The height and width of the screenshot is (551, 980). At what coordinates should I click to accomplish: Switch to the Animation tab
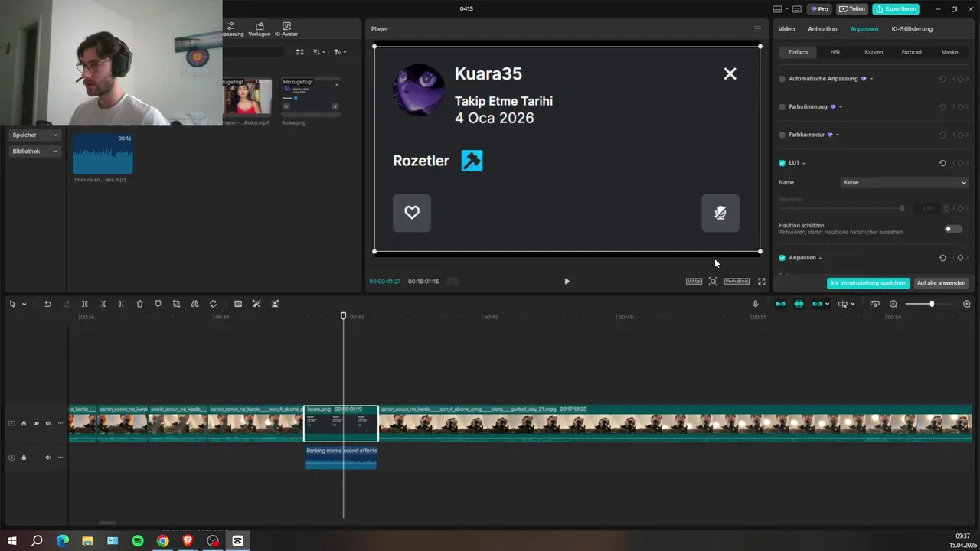(x=822, y=29)
